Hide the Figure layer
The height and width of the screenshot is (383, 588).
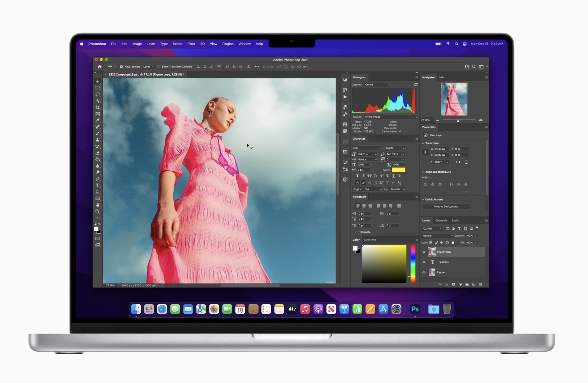(x=424, y=272)
